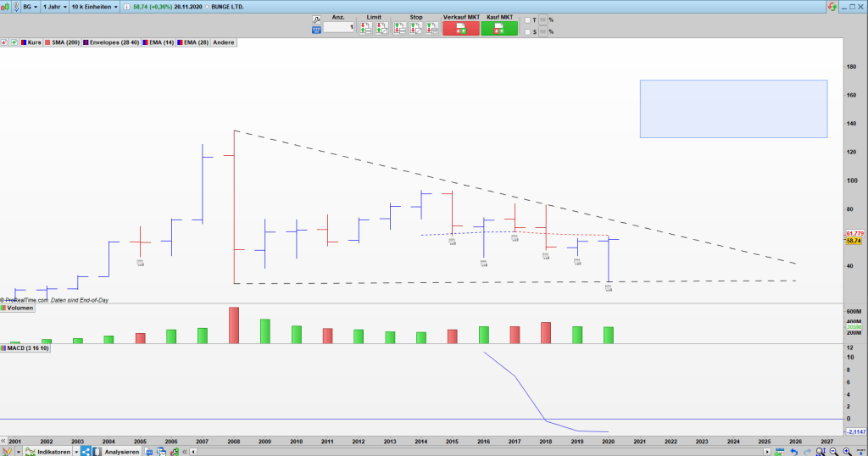This screenshot has height=456, width=868.
Task: Enable the S percent checkbox
Action: click(526, 32)
